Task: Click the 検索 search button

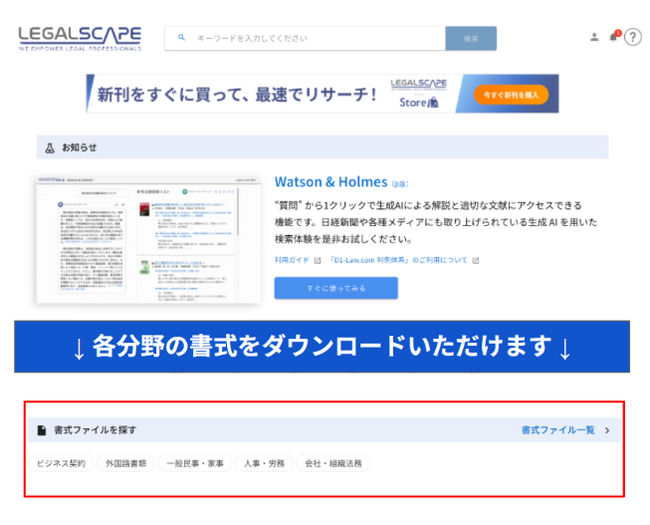Action: click(x=471, y=39)
